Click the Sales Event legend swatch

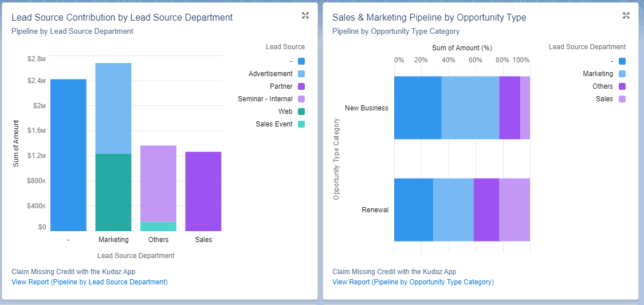(301, 124)
